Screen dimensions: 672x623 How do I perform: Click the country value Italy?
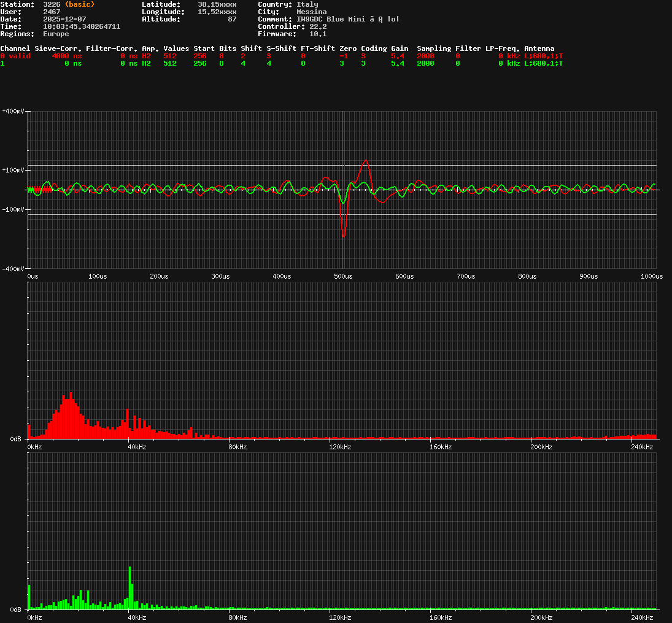coord(307,4)
